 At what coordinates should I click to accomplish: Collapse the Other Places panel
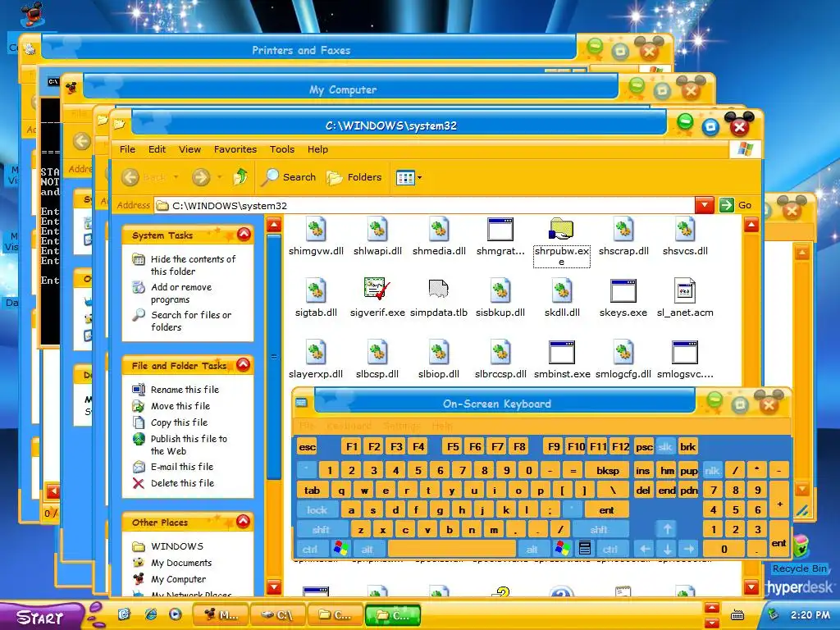[243, 521]
